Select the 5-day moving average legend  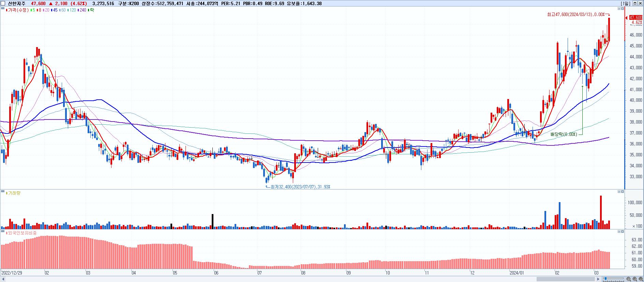coord(32,10)
